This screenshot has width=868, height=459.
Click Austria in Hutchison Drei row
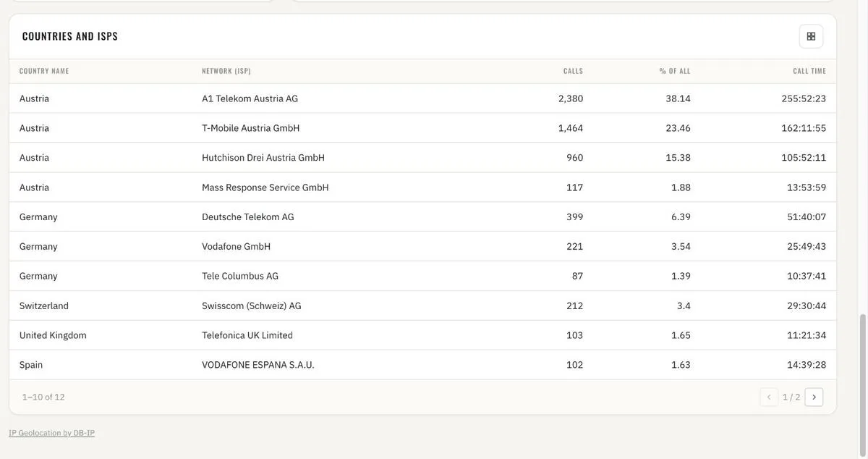(34, 158)
